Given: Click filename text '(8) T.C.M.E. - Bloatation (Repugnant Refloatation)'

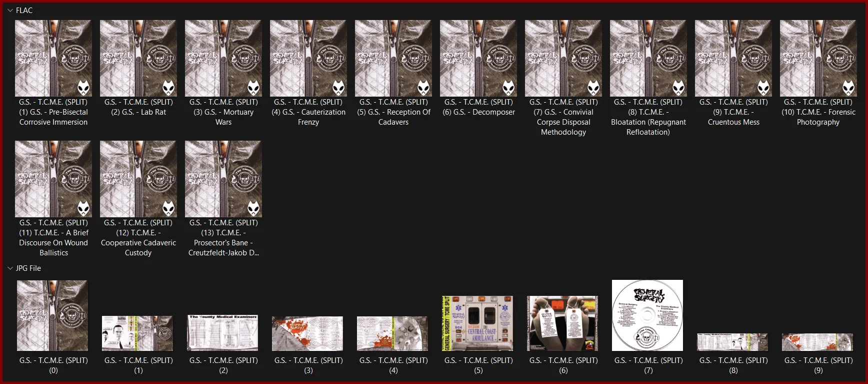Looking at the screenshot, I should coord(648,122).
